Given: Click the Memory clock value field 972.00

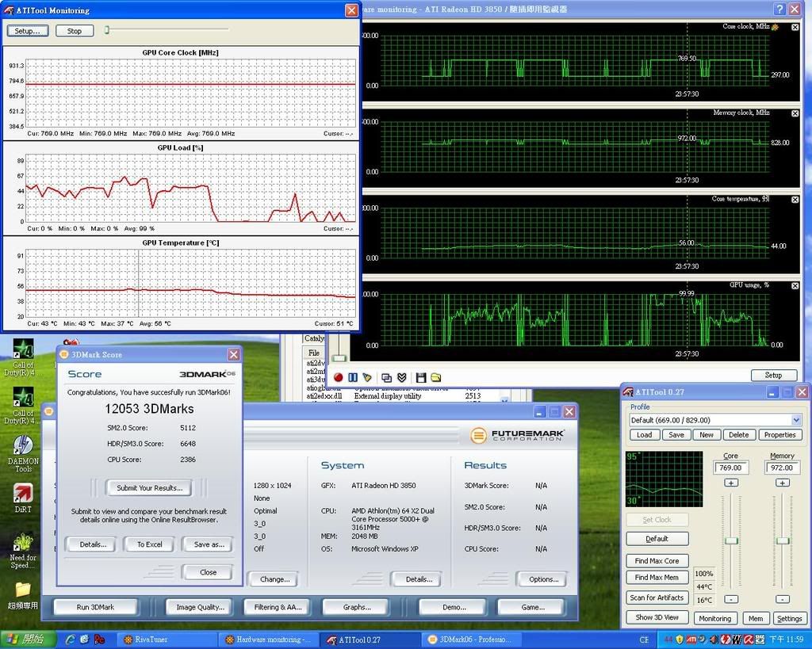Looking at the screenshot, I should point(782,468).
